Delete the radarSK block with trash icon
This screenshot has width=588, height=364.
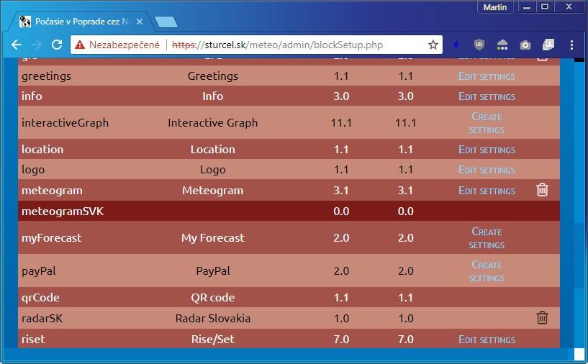click(542, 318)
